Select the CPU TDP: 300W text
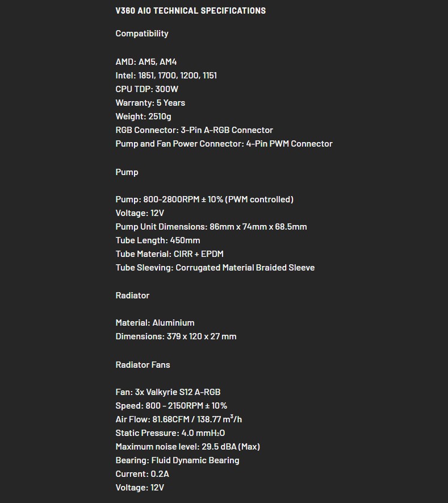Screen dimensions: 448x503 [146, 89]
